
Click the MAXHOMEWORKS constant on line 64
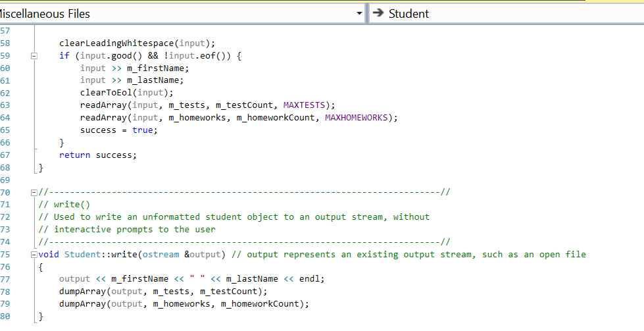[356, 118]
